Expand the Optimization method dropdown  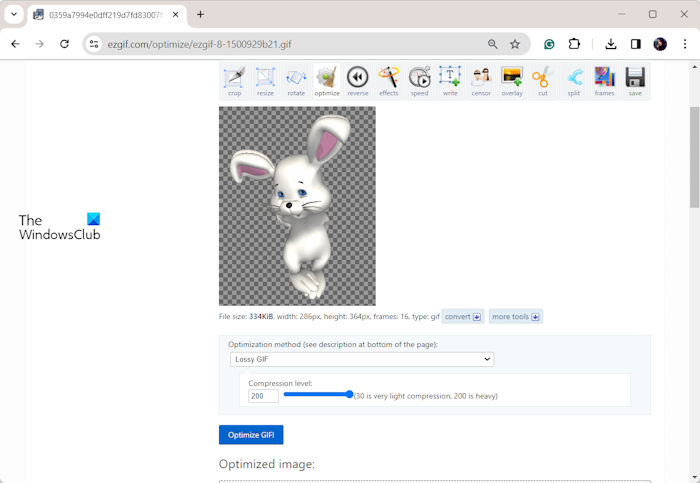pyautogui.click(x=362, y=359)
